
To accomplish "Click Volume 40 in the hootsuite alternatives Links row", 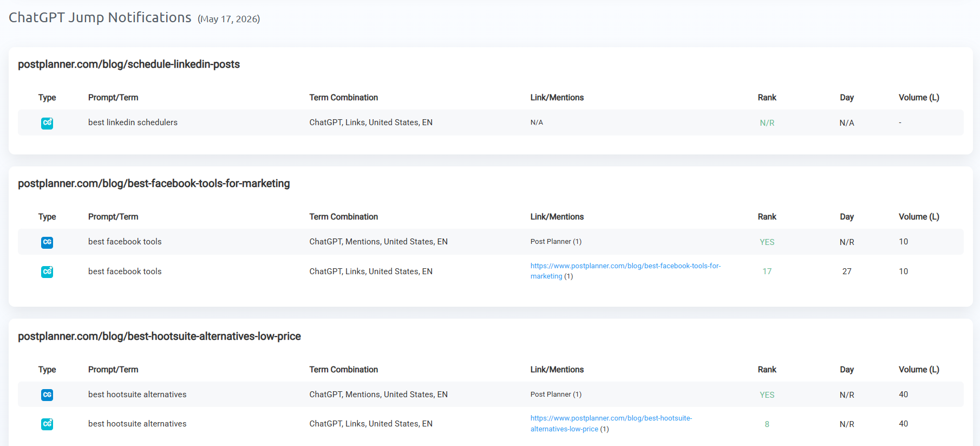I will click(904, 424).
